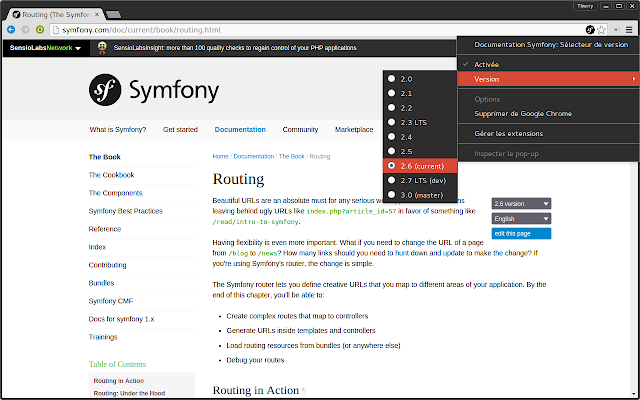Open Symfony Best Practices sidebar link
640x400 pixels.
(125, 211)
